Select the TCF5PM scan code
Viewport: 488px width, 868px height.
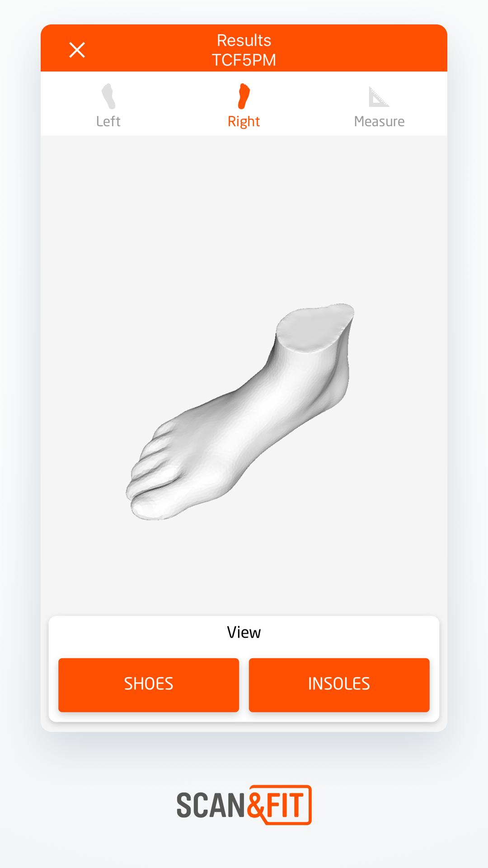pos(244,60)
